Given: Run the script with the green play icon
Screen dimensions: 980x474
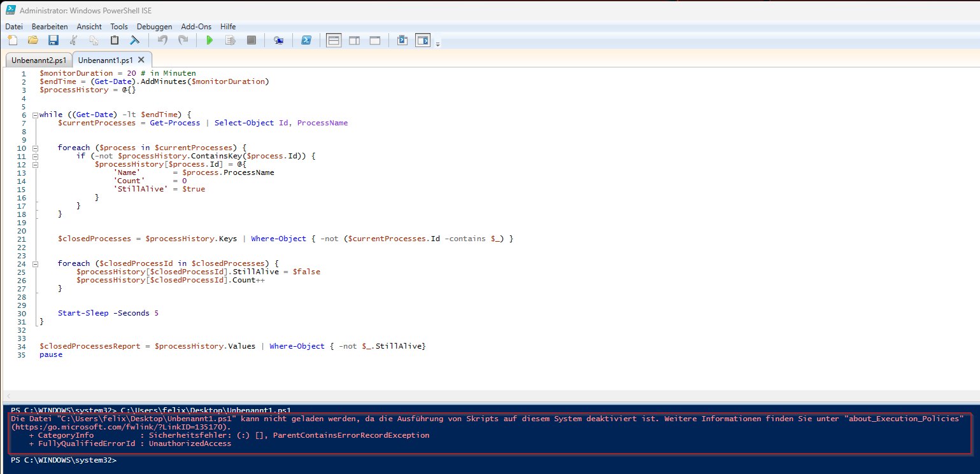Looking at the screenshot, I should point(209,41).
